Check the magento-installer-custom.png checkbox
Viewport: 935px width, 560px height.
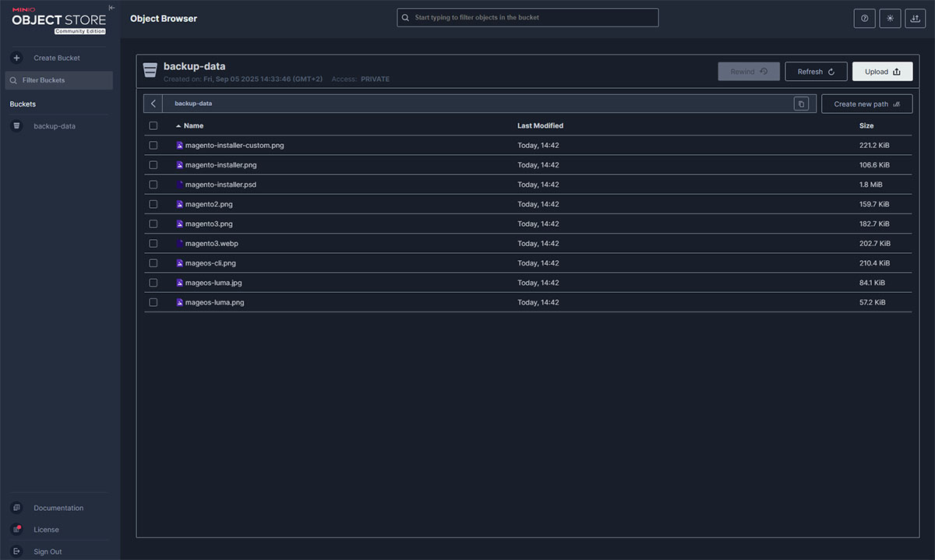[x=153, y=146]
